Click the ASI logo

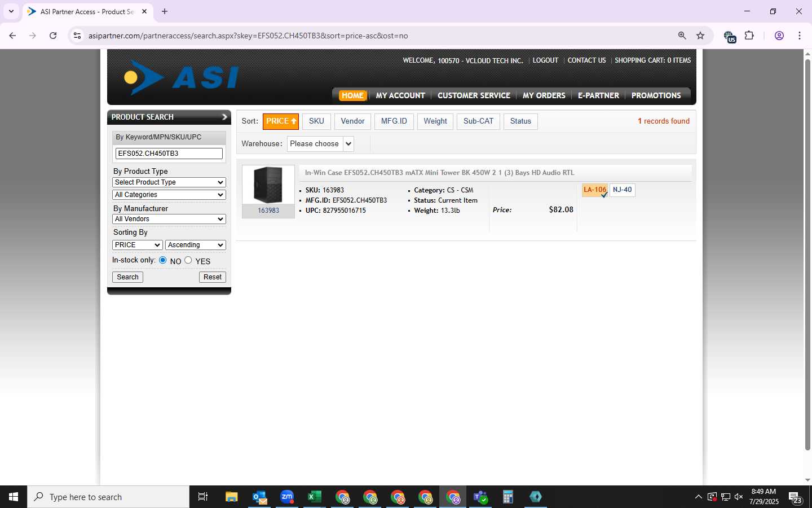[x=182, y=77]
